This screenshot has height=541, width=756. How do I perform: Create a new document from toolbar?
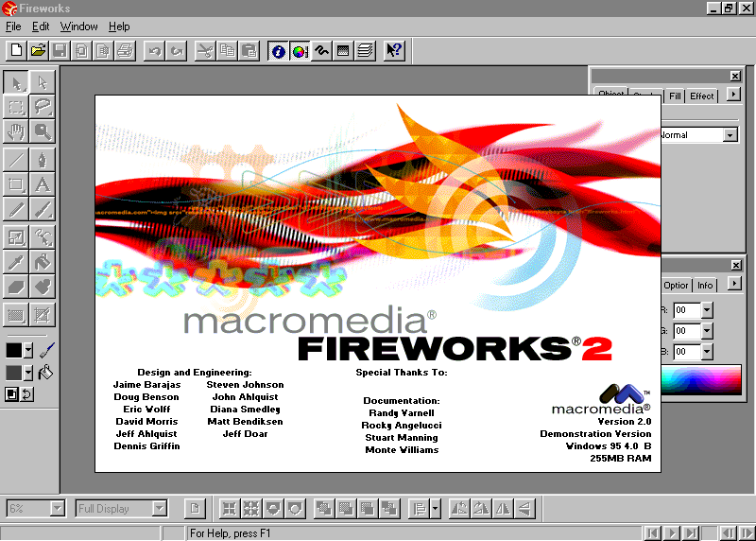point(16,51)
